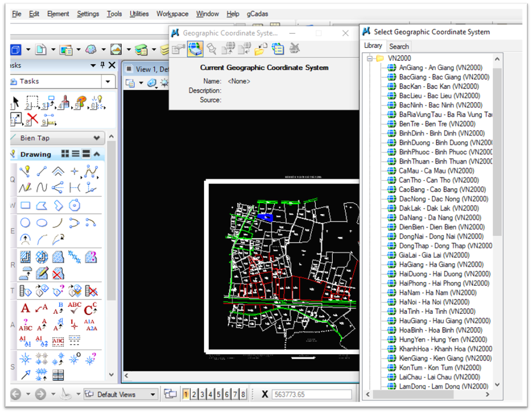This screenshot has height=413, width=532.
Task: Select DaNang - Da Nang (VN2000)
Action: point(440,218)
